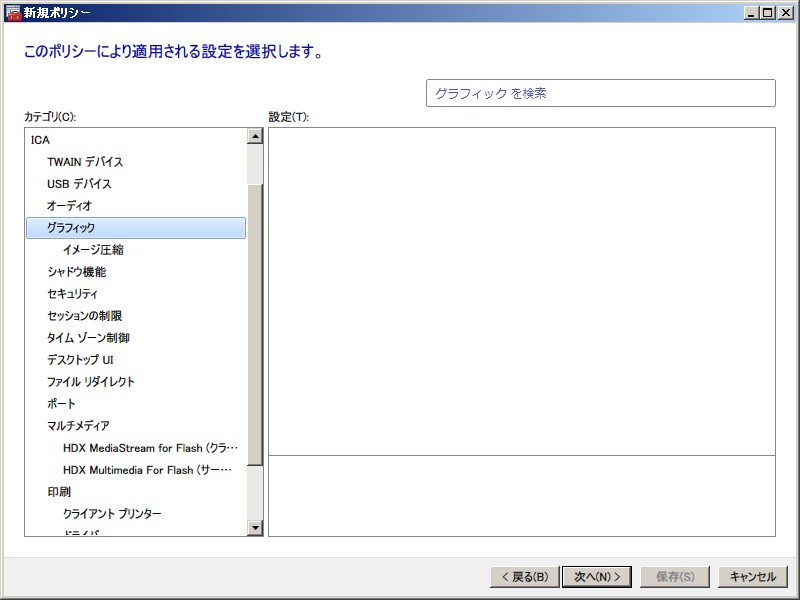Select the グラフィック category
This screenshot has height=600, width=800.
tap(71, 228)
